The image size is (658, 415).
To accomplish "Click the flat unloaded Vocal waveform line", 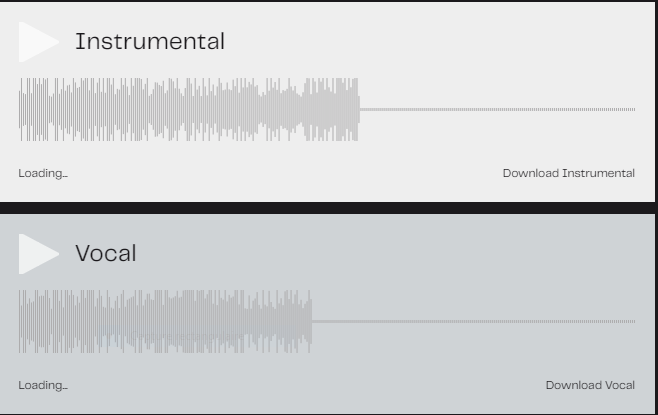I will coord(474,321).
